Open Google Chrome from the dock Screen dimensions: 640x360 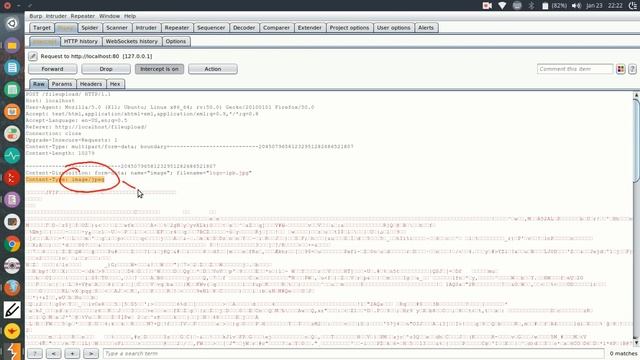tap(12, 244)
